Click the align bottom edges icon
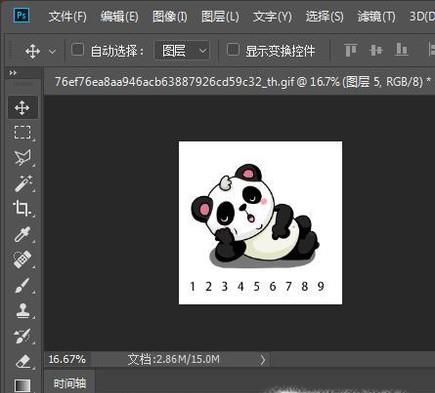This screenshot has height=393, width=435. pos(401,50)
